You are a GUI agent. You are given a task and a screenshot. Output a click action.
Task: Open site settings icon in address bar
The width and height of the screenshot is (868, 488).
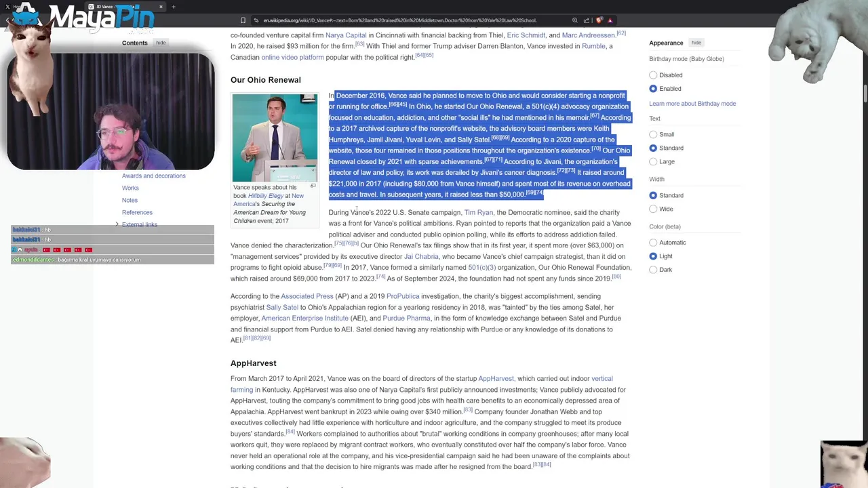(256, 20)
